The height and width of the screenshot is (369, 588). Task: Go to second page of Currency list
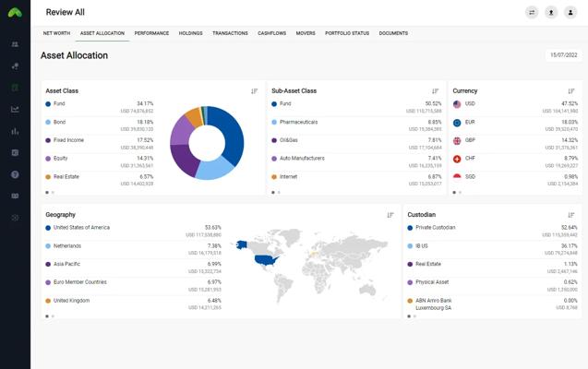[460, 192]
